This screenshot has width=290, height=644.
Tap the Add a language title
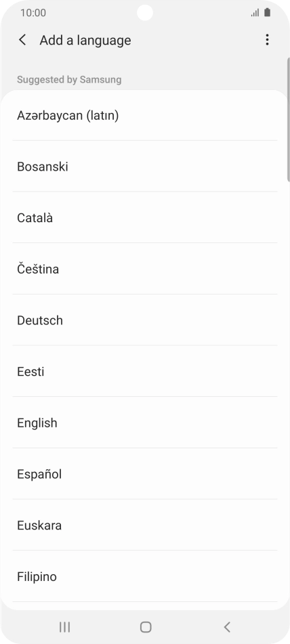click(x=85, y=40)
